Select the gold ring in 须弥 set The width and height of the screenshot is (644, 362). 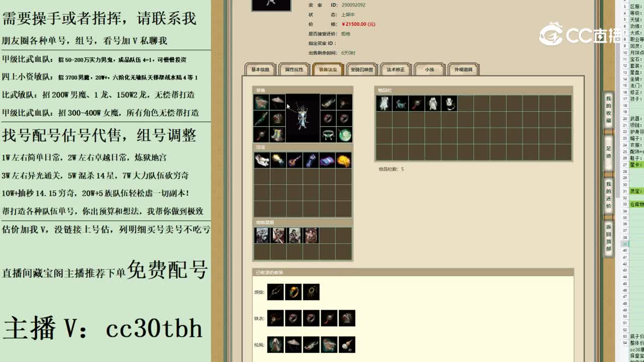pyautogui.click(x=293, y=292)
